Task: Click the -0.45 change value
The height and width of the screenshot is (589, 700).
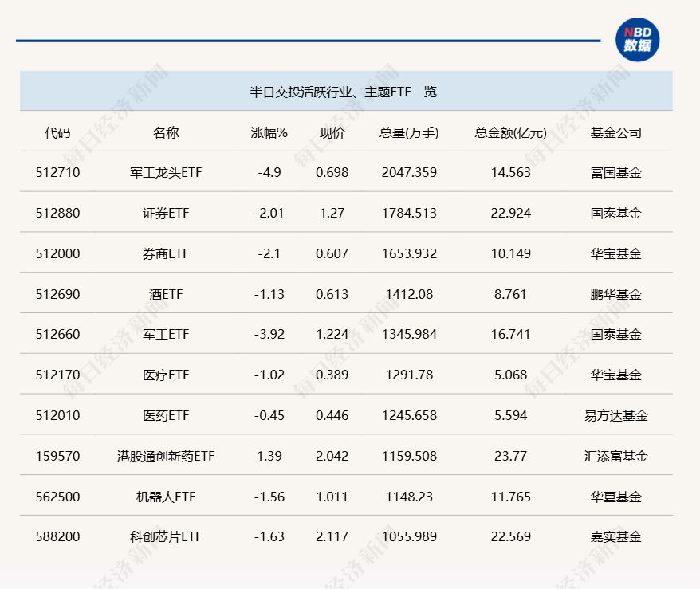Action: point(269,415)
